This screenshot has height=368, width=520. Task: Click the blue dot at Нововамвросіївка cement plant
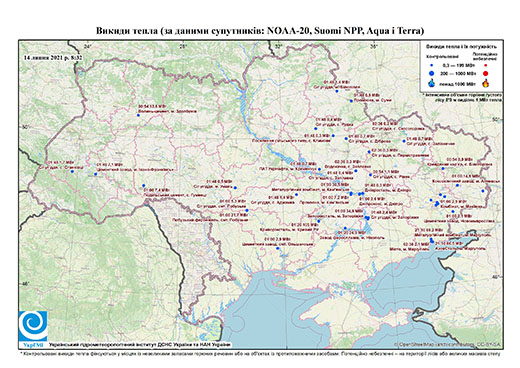(x=453, y=211)
